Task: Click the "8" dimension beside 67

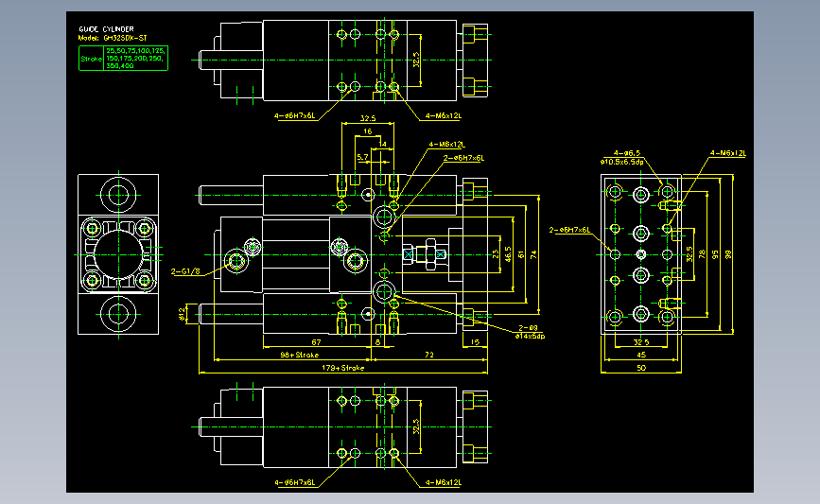Action: (378, 342)
